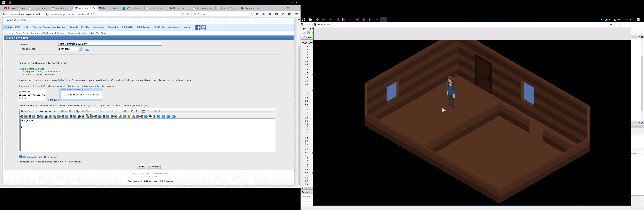Viewport: 644px width, 210px height.
Task: Toggle the text editor source mode icon
Action: click(159, 111)
